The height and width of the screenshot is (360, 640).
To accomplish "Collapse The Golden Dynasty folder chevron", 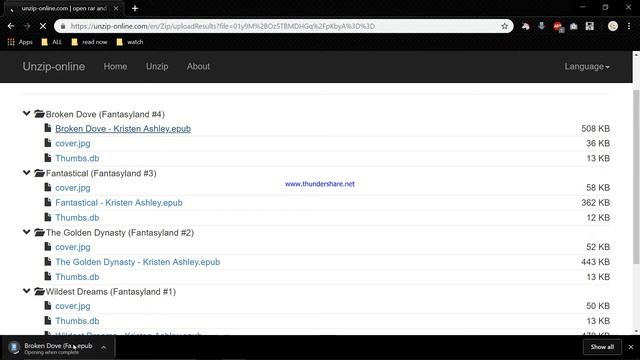I will click(27, 232).
